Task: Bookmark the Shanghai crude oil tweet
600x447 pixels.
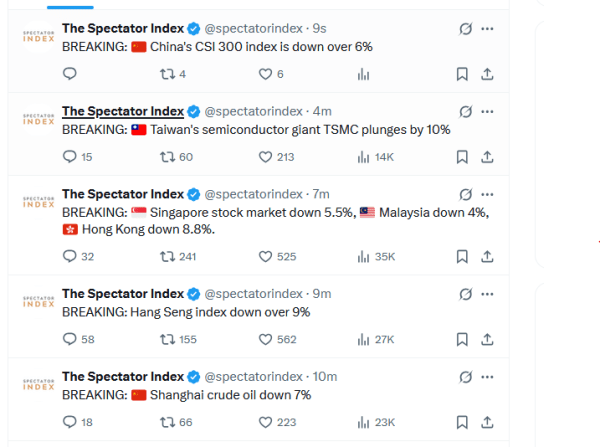Action: point(462,422)
